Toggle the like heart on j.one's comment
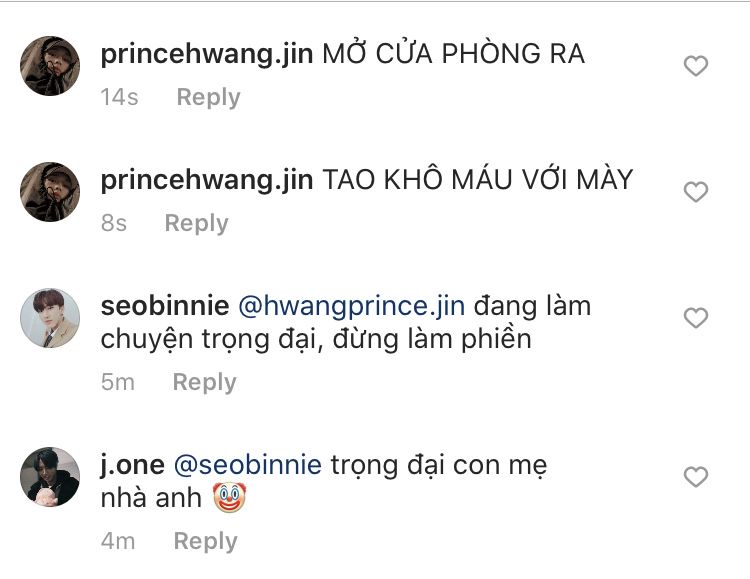 pyautogui.click(x=695, y=477)
